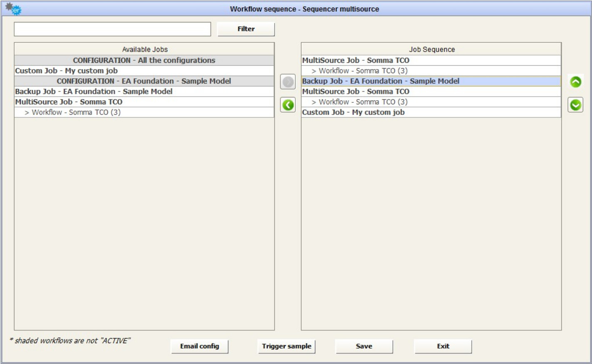Select "CONFIGURATION - All the configurations" in Available Jobs
Screen dimensions: 592x364
144,60
